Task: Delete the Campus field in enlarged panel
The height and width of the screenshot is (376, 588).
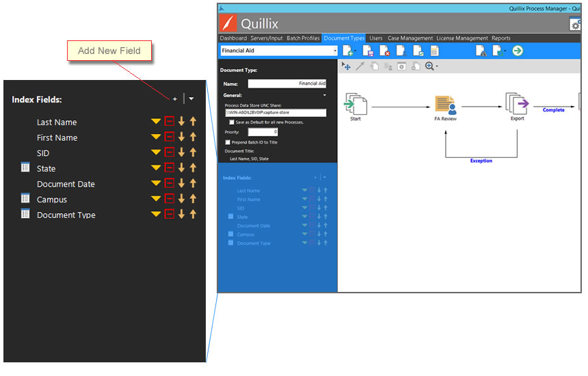Action: pyautogui.click(x=170, y=198)
